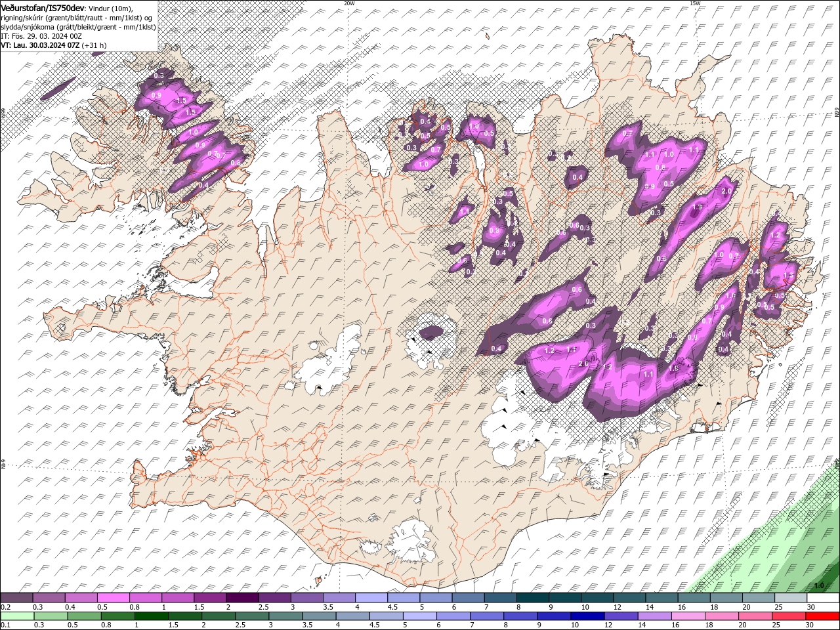Click the bright pink 0.5–0.8 snow swatch
The image size is (840, 630).
113,598
